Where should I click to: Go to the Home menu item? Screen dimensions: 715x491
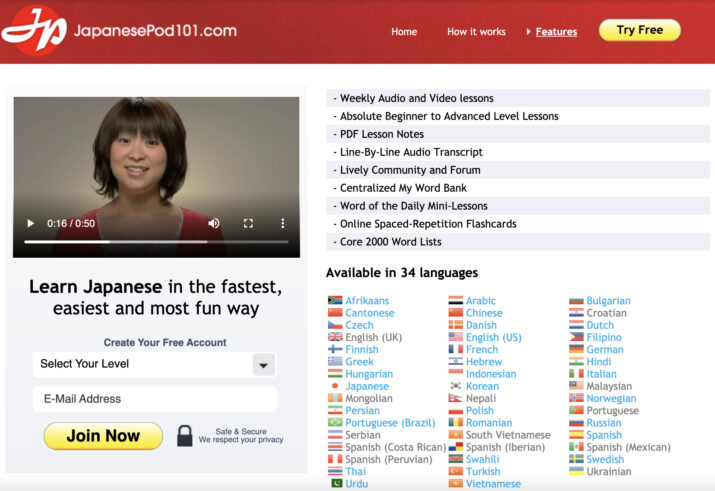coord(404,32)
